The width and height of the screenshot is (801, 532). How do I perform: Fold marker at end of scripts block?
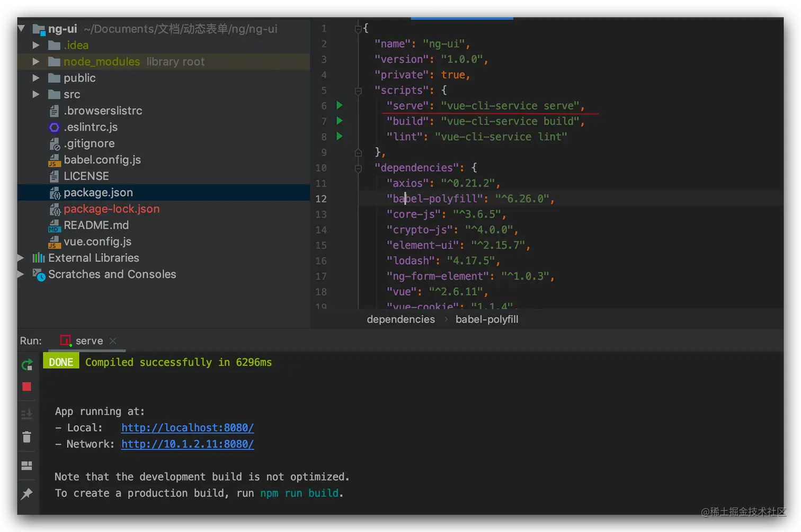(x=358, y=152)
